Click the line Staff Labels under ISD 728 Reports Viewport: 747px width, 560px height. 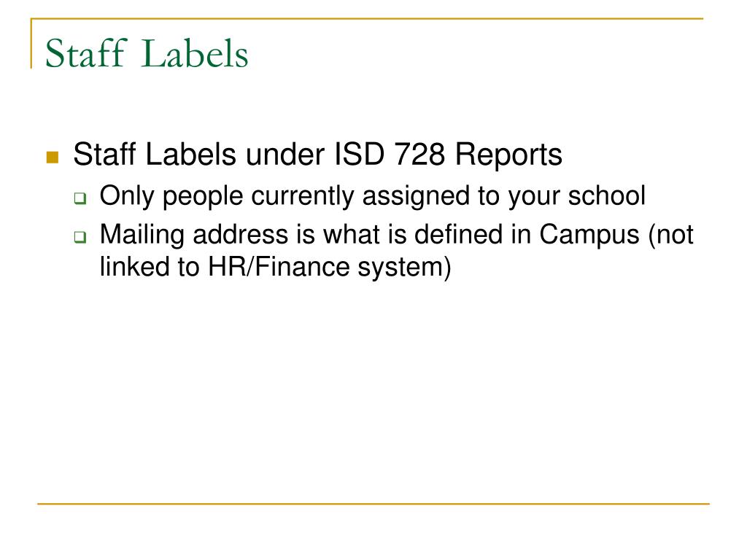point(318,155)
